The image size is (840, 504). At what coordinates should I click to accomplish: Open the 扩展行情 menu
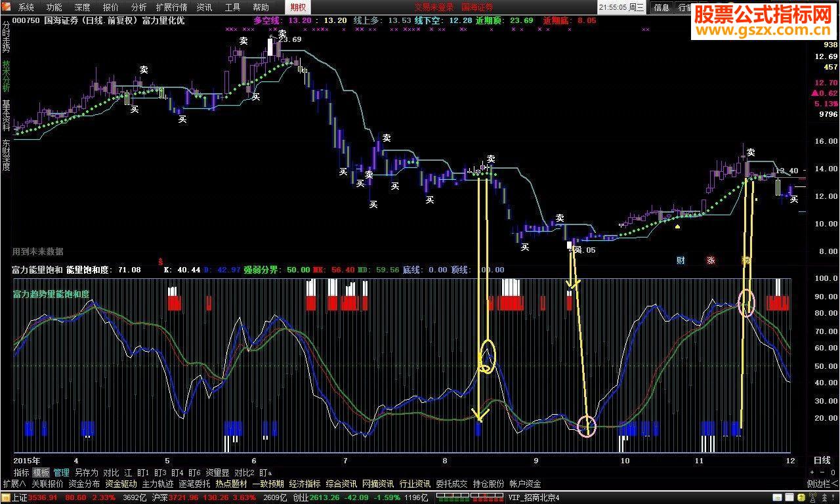click(x=172, y=7)
